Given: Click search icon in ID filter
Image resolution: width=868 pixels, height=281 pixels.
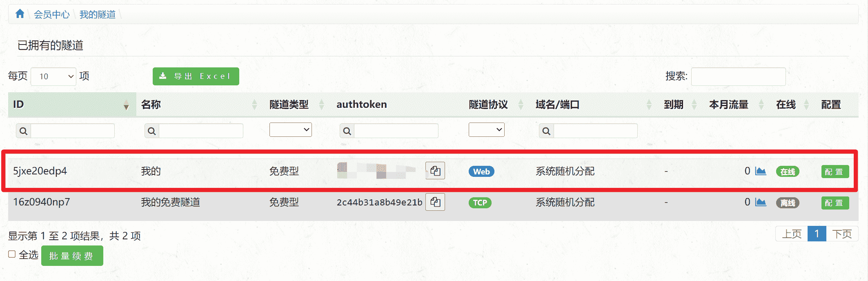Looking at the screenshot, I should click(x=24, y=131).
